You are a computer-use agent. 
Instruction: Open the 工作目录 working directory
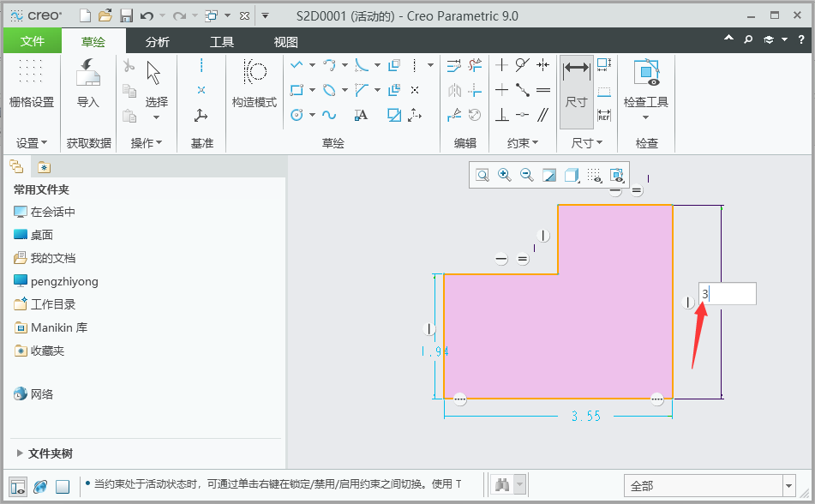tap(45, 304)
